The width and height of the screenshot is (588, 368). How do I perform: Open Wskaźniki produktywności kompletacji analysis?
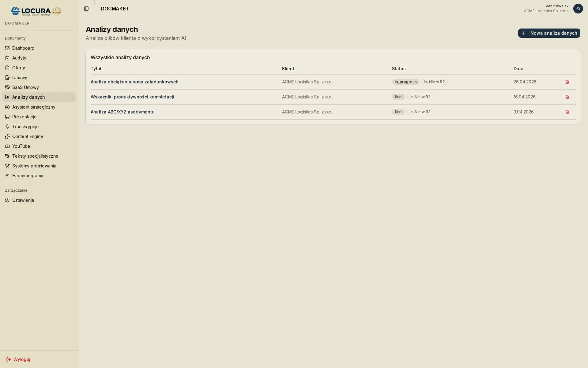[x=132, y=97]
